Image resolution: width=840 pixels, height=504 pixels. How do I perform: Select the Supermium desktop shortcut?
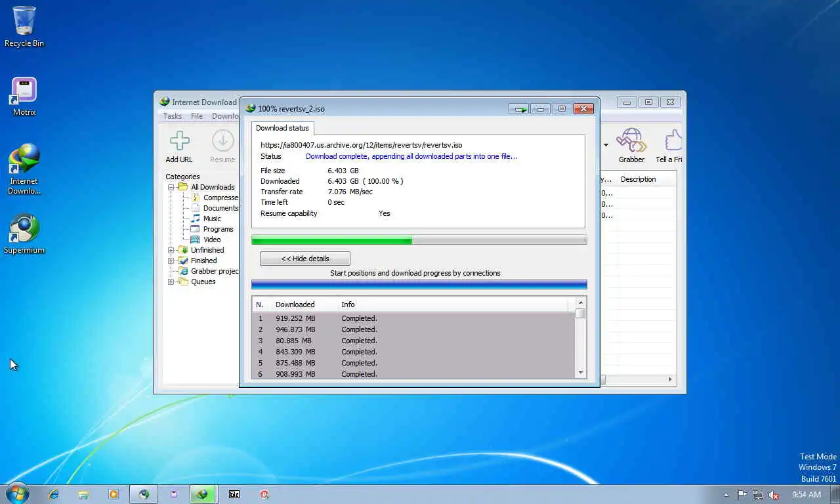[x=24, y=234]
